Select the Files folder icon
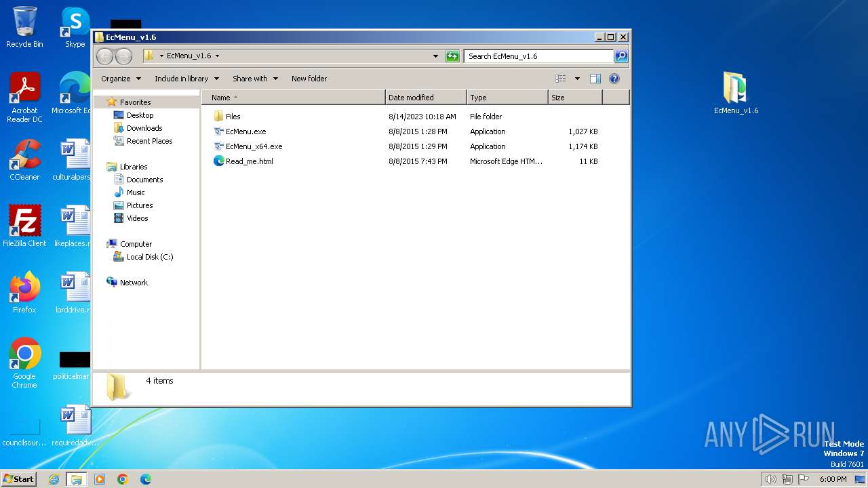The height and width of the screenshot is (488, 868). click(218, 117)
